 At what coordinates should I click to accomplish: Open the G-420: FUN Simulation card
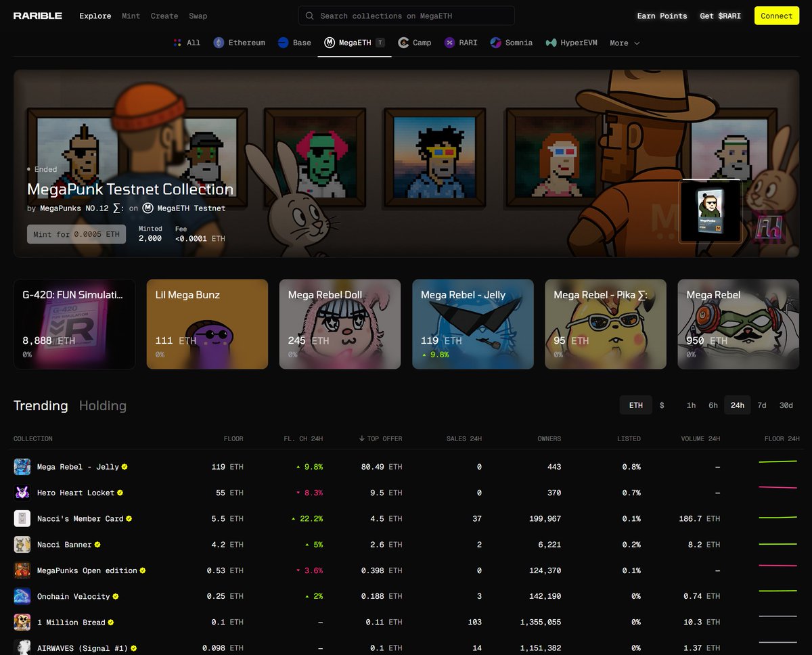pos(74,324)
